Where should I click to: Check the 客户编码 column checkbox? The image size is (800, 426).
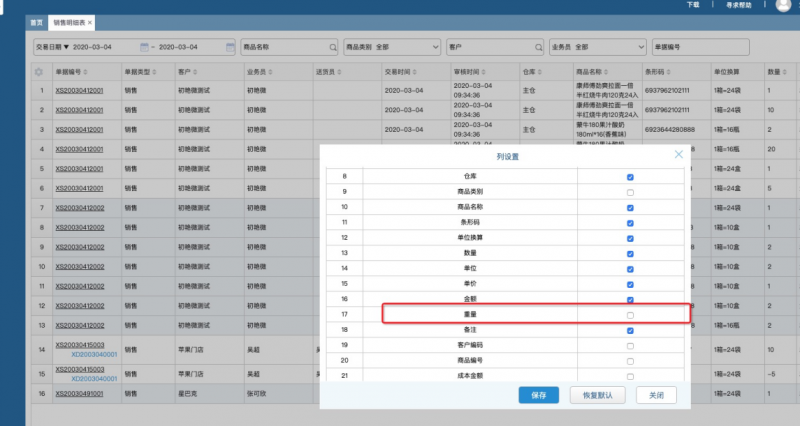click(630, 345)
